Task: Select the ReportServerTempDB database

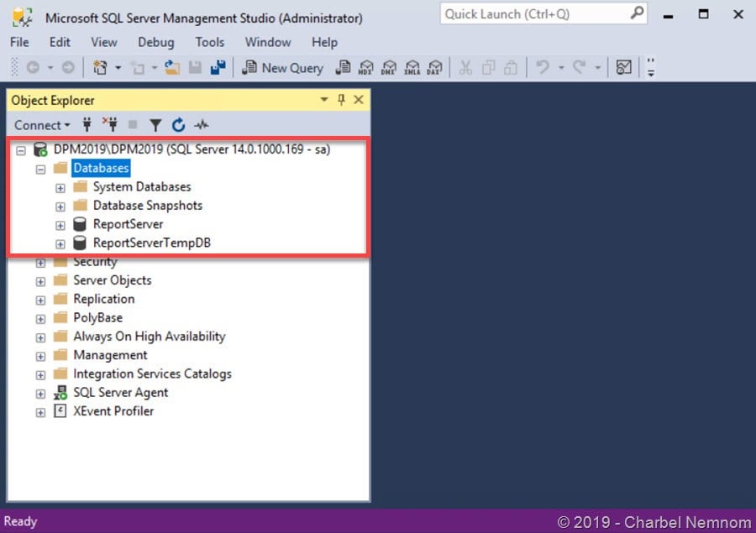Action: pos(152,243)
